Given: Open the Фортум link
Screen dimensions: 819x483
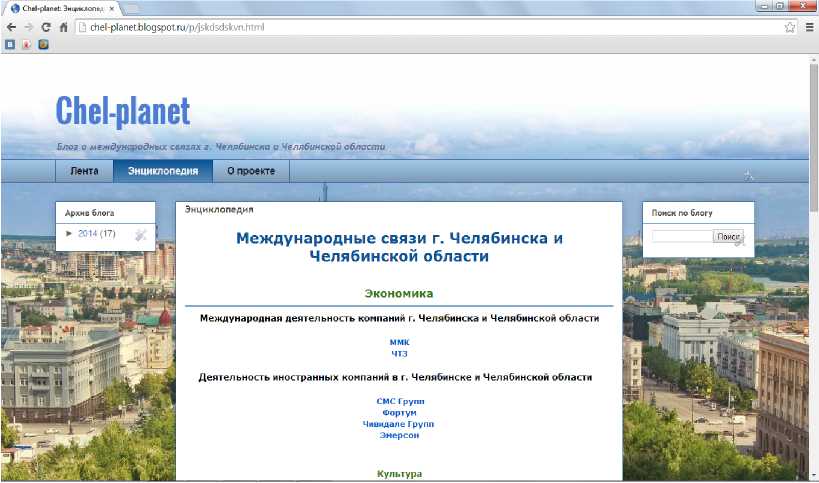Looking at the screenshot, I should coord(399,413).
